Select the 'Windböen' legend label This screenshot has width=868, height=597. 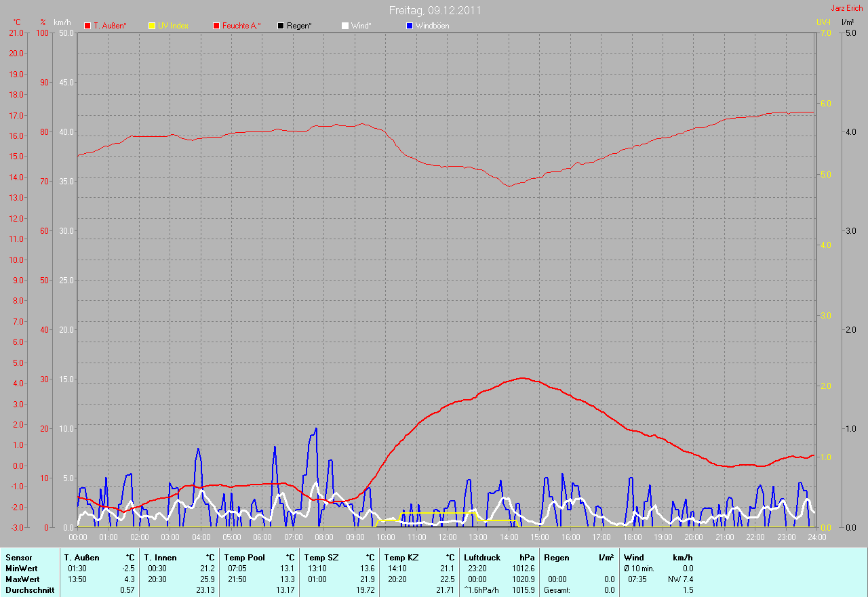pyautogui.click(x=432, y=26)
